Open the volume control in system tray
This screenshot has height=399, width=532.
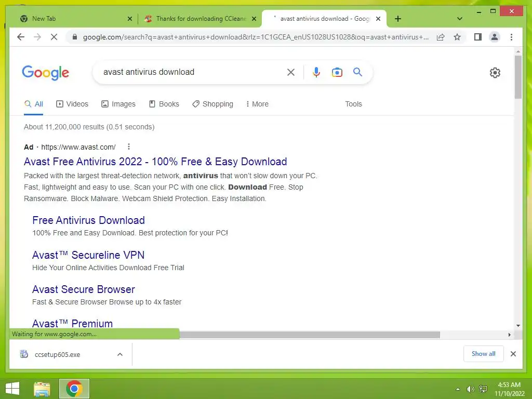click(x=470, y=389)
